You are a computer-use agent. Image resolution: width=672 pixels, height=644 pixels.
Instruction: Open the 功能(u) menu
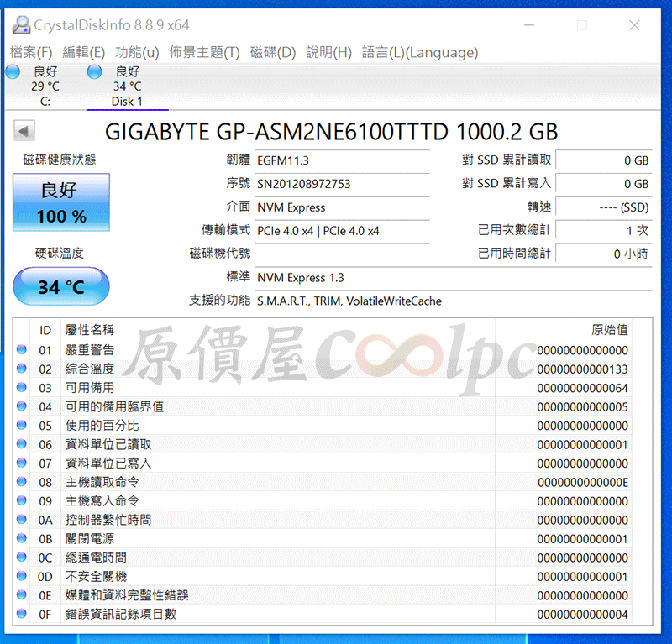(x=137, y=52)
